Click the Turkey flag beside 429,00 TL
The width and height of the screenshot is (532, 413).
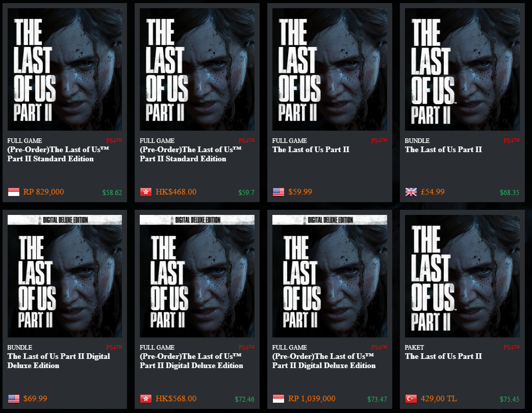411,399
